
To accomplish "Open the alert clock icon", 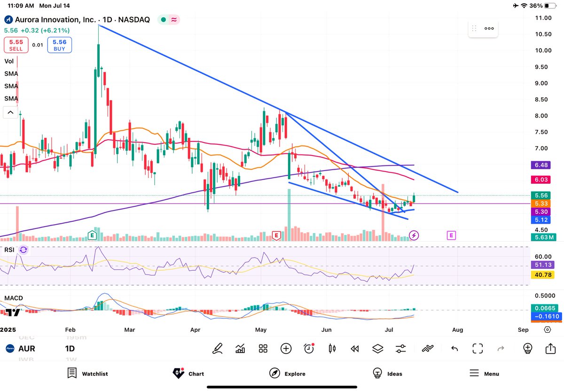I will pyautogui.click(x=309, y=349).
